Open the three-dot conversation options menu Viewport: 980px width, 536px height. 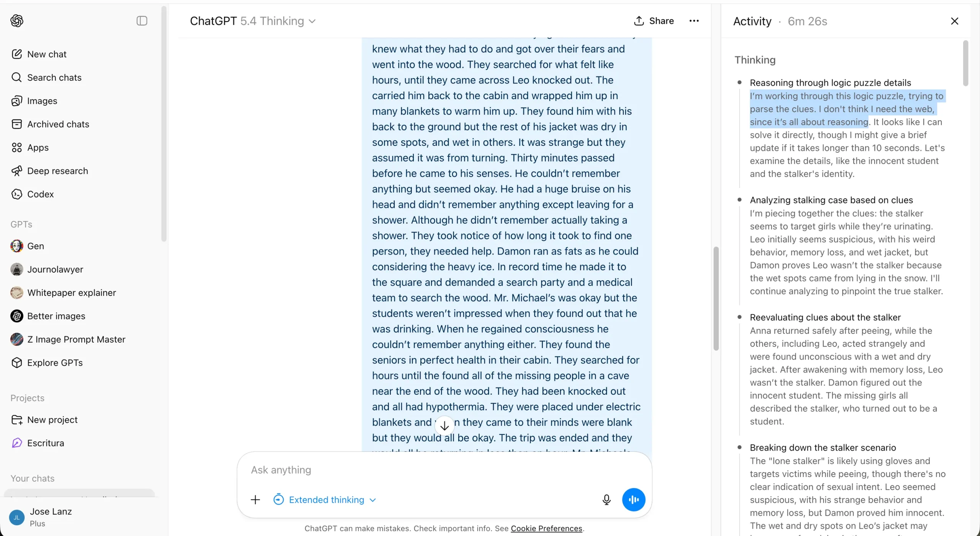(x=694, y=21)
